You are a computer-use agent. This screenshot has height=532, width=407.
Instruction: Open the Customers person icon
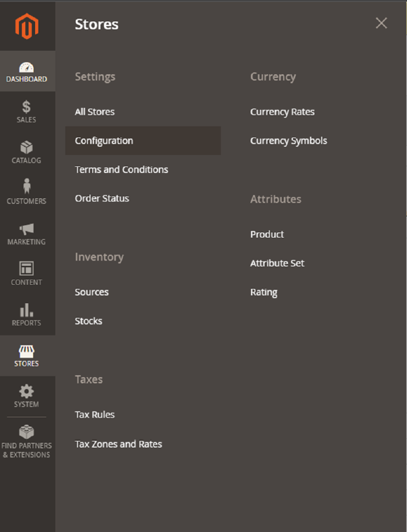pyautogui.click(x=27, y=187)
